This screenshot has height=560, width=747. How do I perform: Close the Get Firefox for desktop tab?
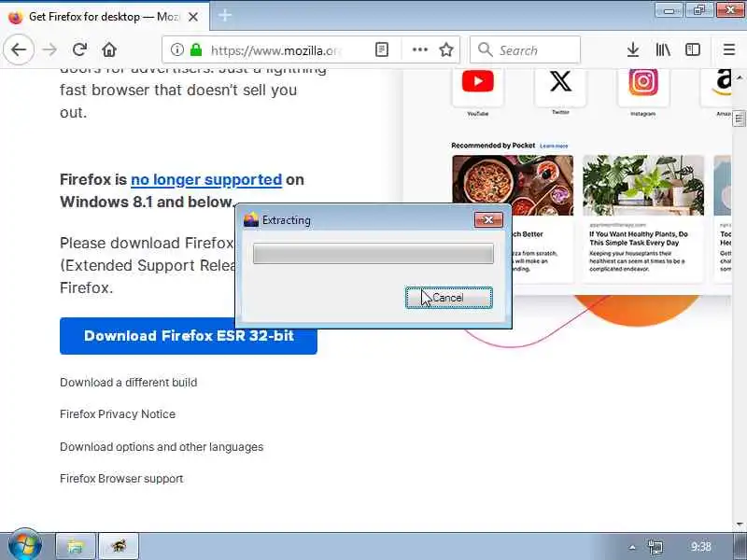tap(193, 17)
